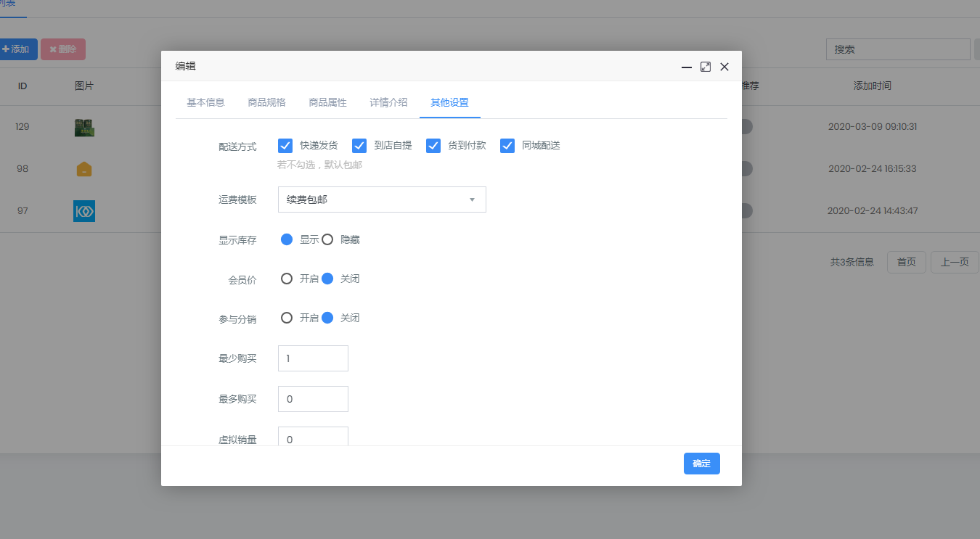Open 运费模板 dropdown
The height and width of the screenshot is (539, 980).
(382, 199)
